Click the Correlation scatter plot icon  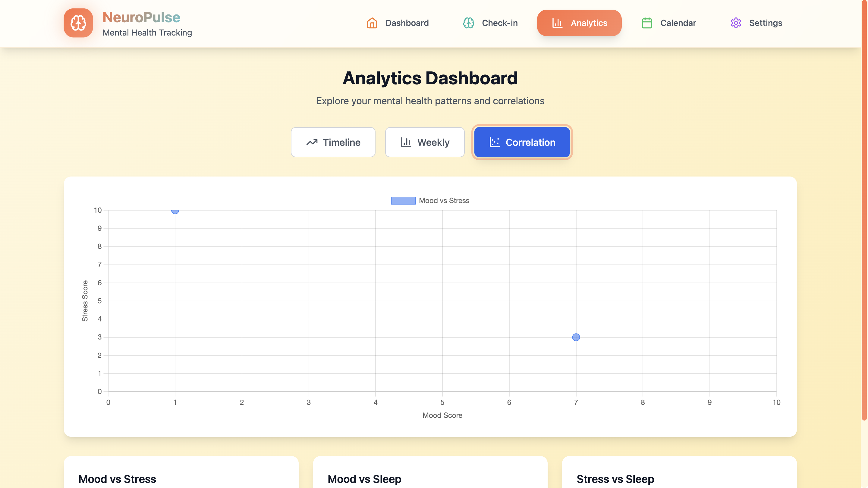pos(494,142)
